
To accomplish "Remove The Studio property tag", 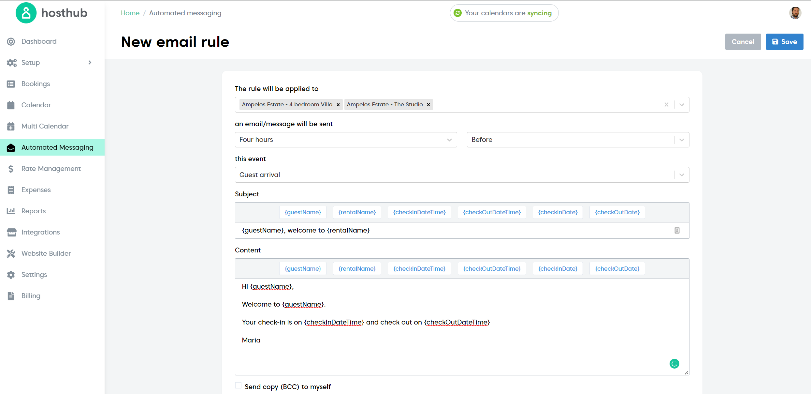I will coord(428,104).
